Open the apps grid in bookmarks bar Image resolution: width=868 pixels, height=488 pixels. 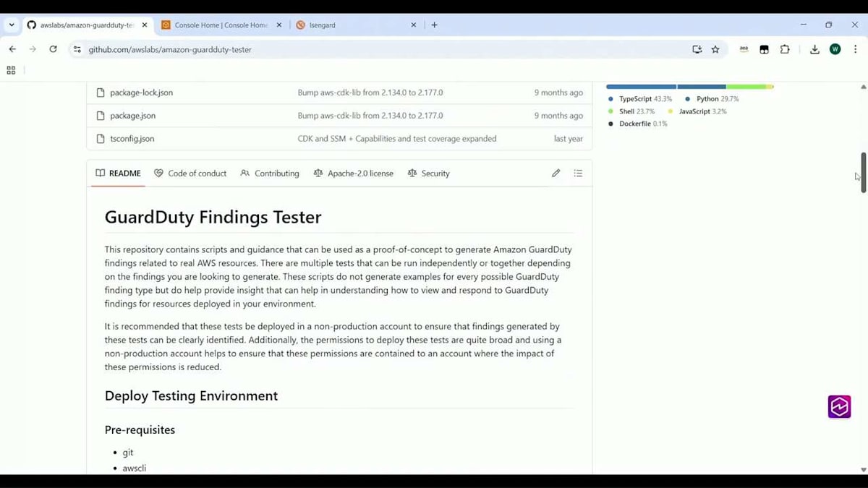pos(11,70)
